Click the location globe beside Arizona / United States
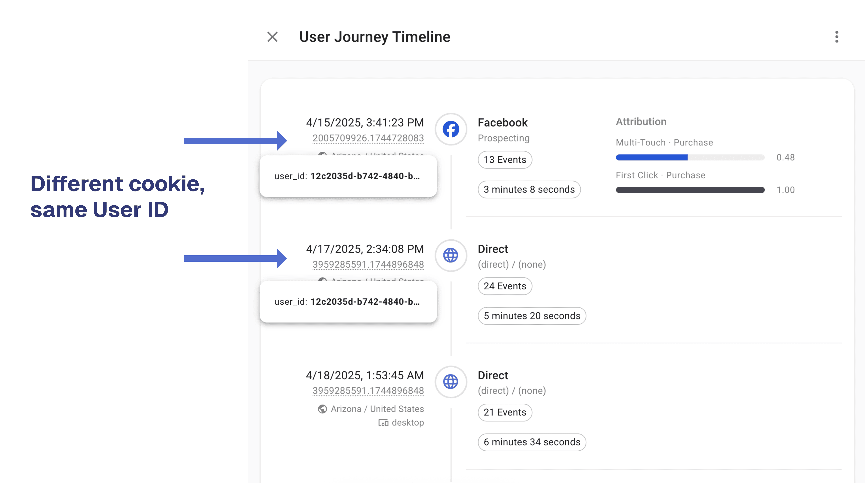Image resolution: width=868 pixels, height=488 pixels. (x=323, y=409)
